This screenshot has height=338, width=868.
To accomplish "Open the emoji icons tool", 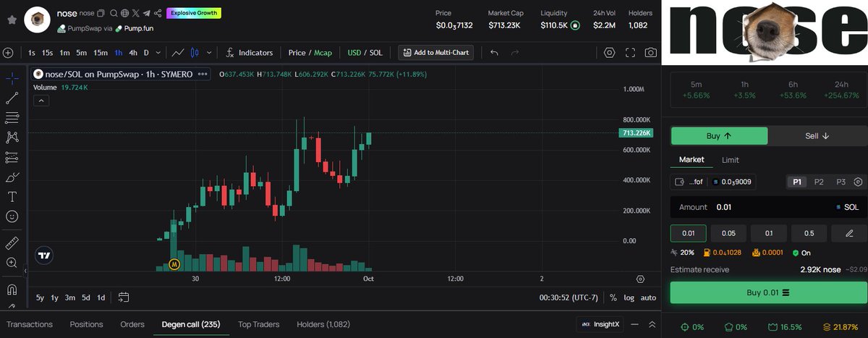I will [12, 216].
